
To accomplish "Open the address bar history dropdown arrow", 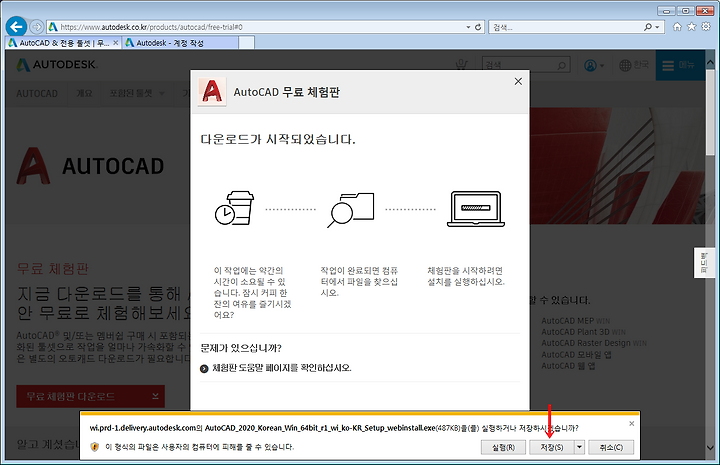I will tap(468, 27).
